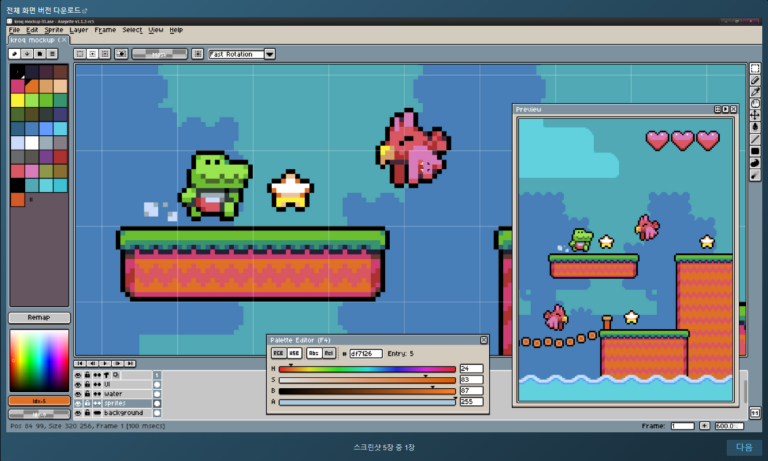Open the Fast Rotation dropdown arrow
This screenshot has height=461, width=768.
270,54
